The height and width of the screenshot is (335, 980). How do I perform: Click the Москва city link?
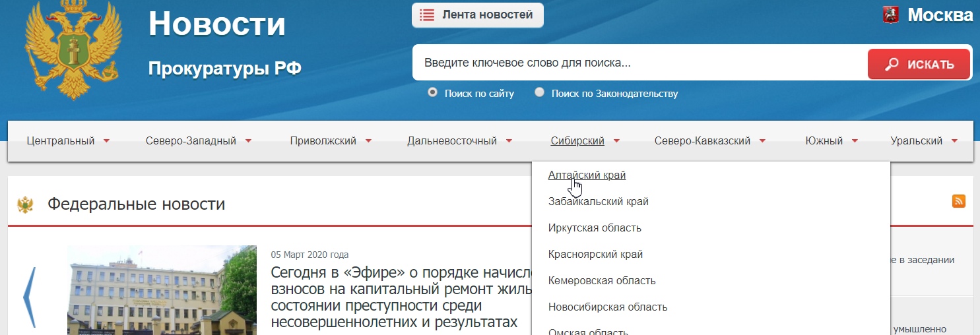940,15
